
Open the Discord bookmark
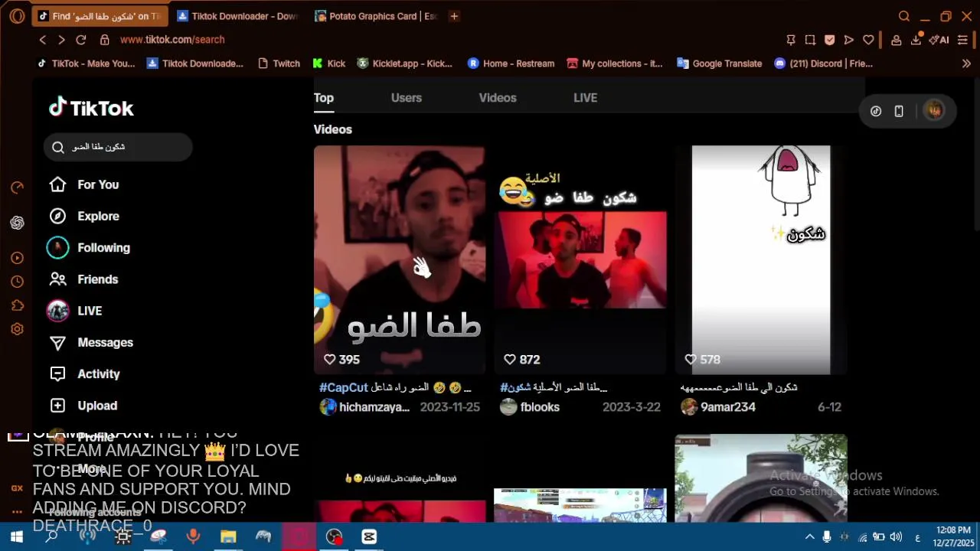coord(823,64)
